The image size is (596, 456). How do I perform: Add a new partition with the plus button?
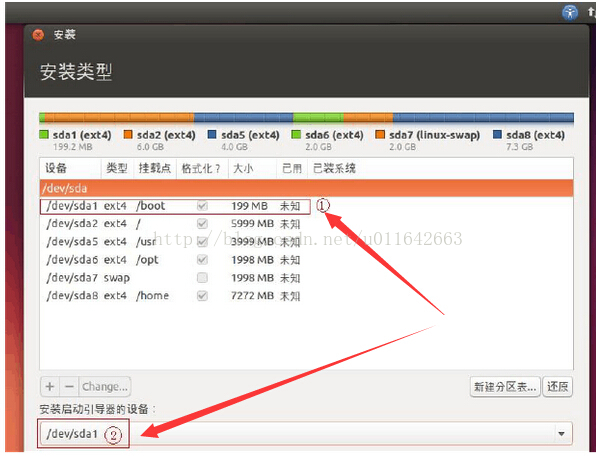pyautogui.click(x=50, y=386)
